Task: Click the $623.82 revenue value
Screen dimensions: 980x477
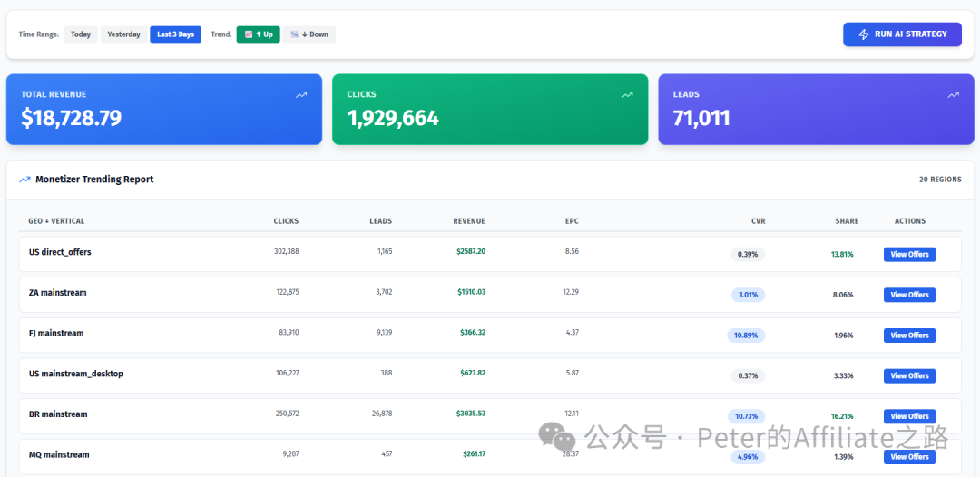Action: point(473,374)
